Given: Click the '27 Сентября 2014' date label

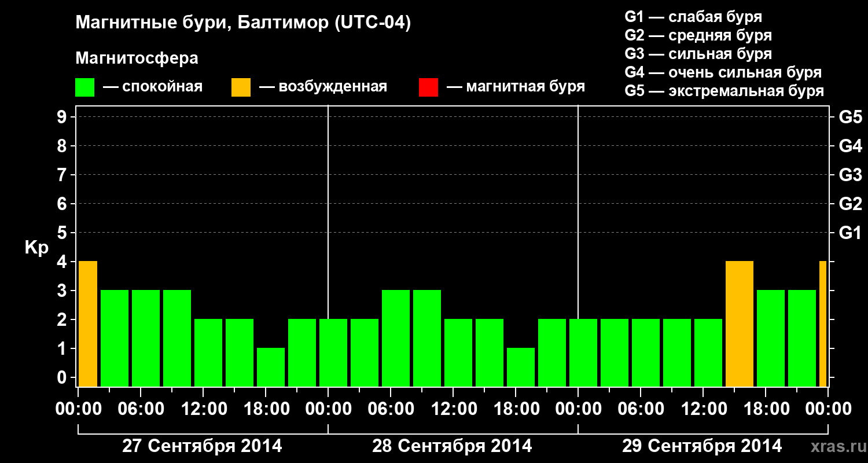Looking at the screenshot, I should coord(202,446).
